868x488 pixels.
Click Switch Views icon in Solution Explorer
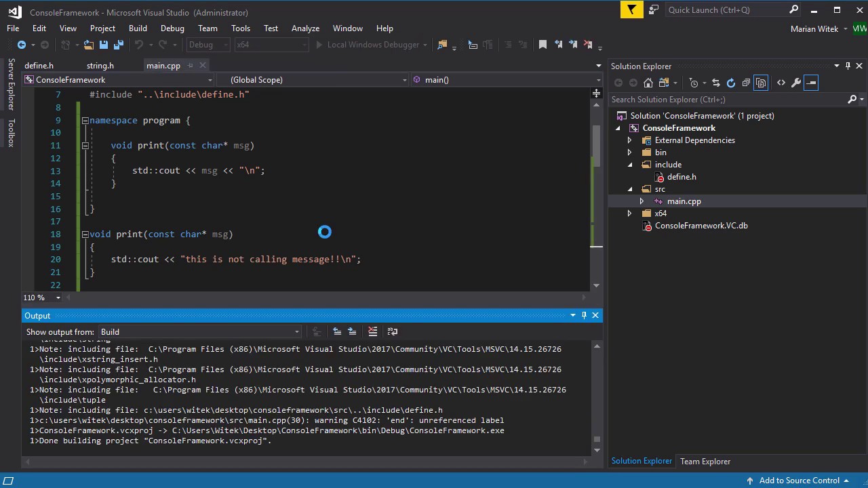coord(664,83)
